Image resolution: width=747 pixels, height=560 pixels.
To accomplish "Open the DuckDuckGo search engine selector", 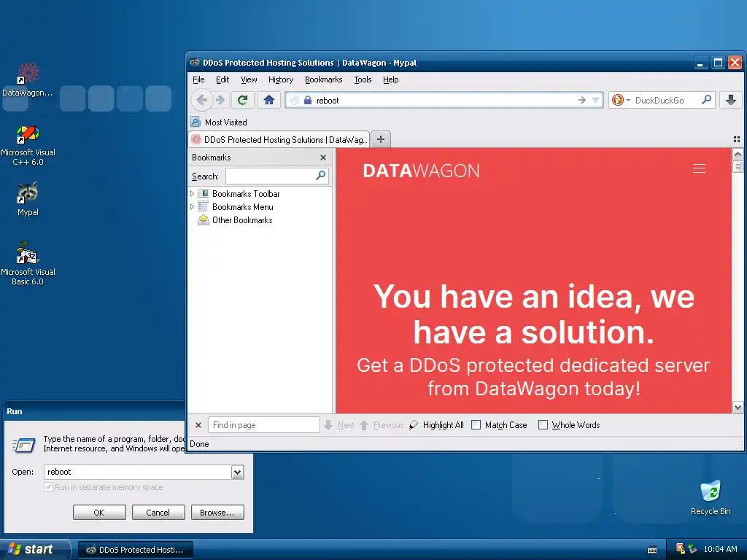I will click(621, 100).
